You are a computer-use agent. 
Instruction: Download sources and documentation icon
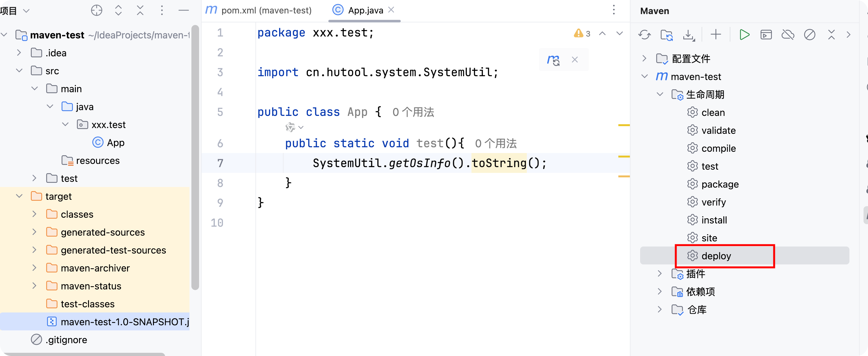tap(689, 35)
